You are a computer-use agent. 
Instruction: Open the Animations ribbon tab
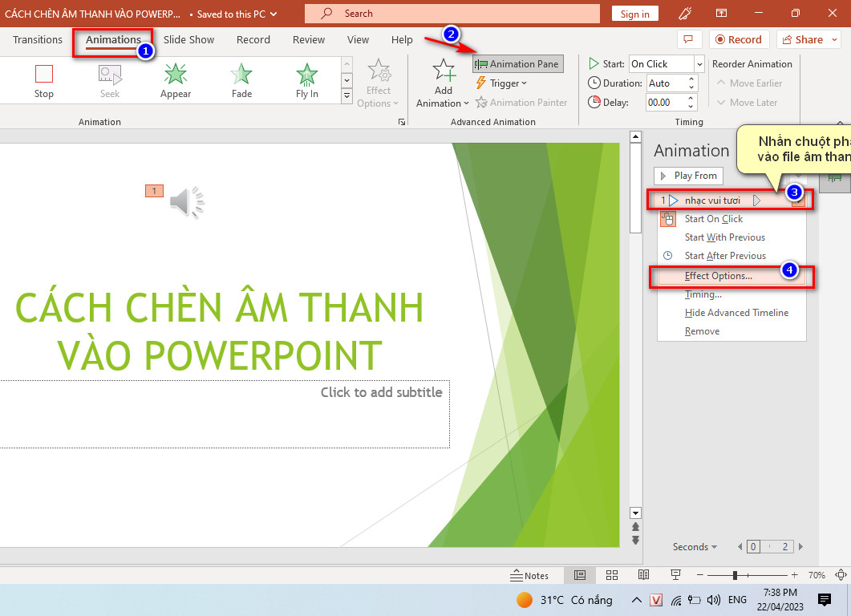[x=113, y=39]
